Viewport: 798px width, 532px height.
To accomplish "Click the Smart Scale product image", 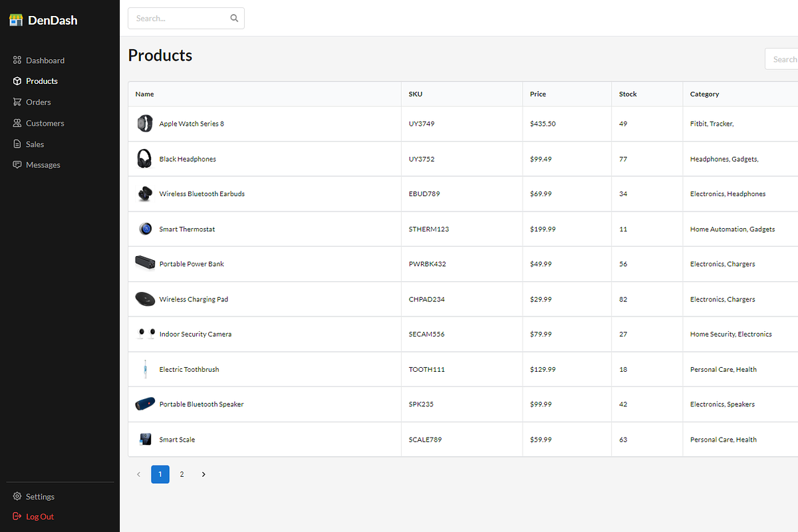I will [x=145, y=439].
